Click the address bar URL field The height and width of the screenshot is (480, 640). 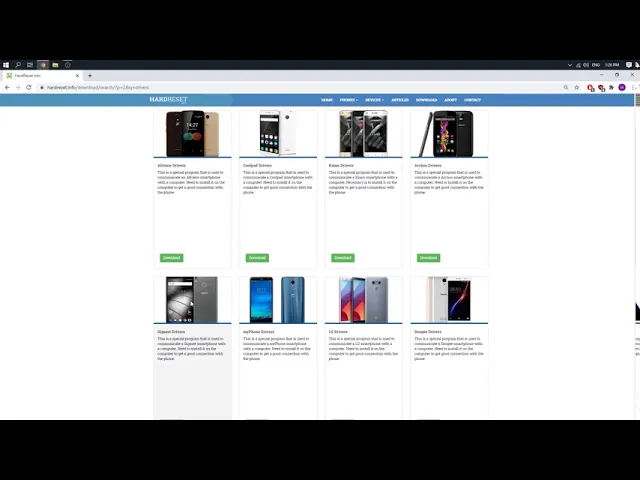(x=300, y=87)
